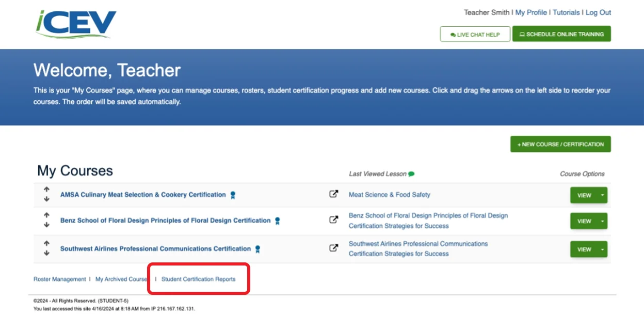The width and height of the screenshot is (644, 328).
Task: Open Benz School of Floral Design Certification course
Action: click(165, 220)
